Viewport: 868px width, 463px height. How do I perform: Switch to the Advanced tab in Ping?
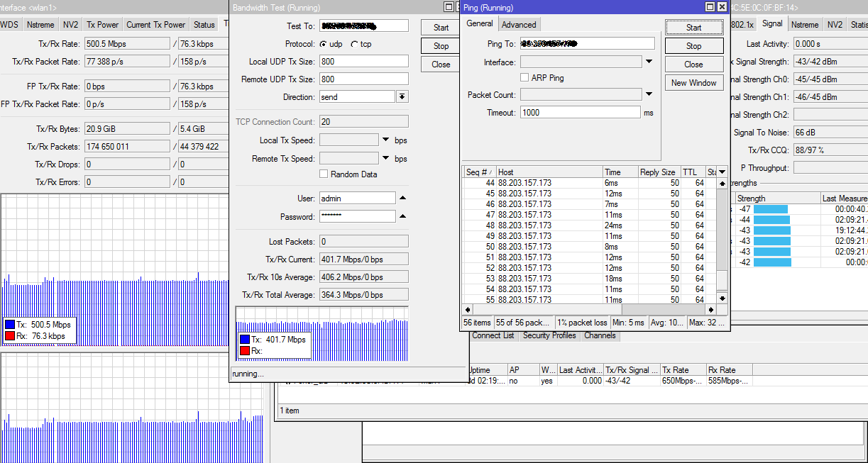519,24
